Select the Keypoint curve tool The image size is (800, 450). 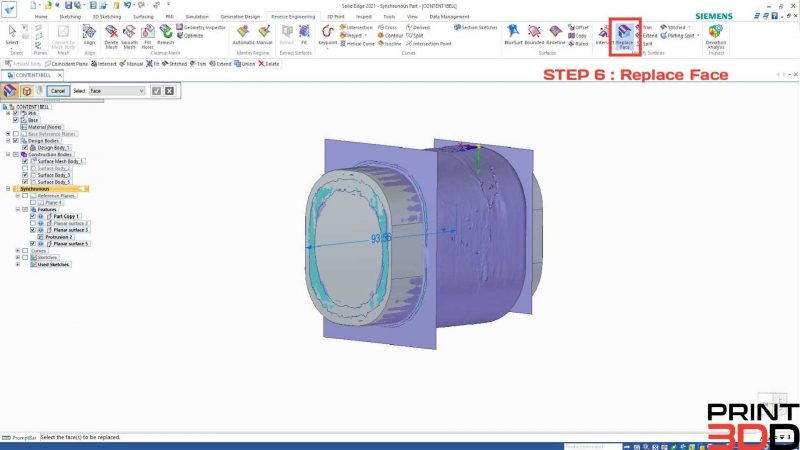pyautogui.click(x=328, y=35)
